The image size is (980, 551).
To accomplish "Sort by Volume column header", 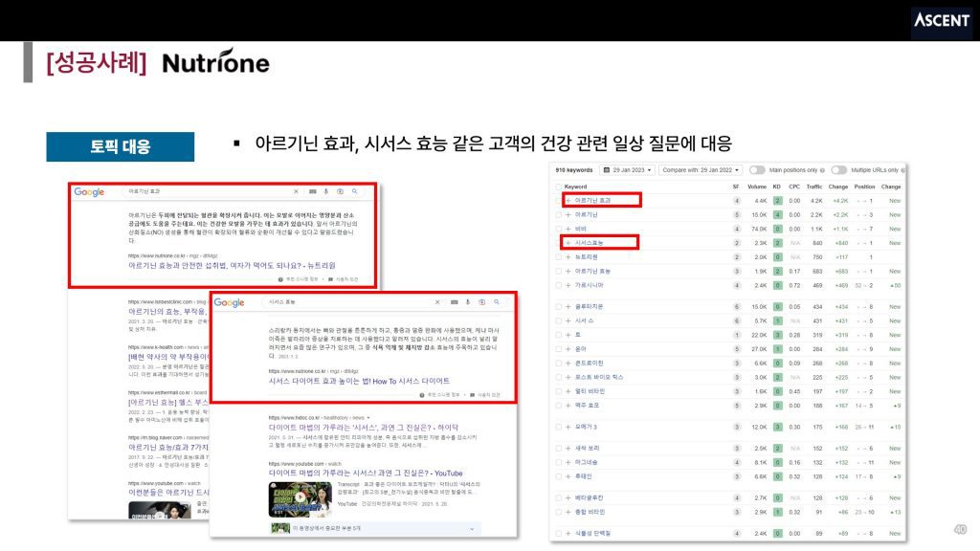I will (757, 187).
